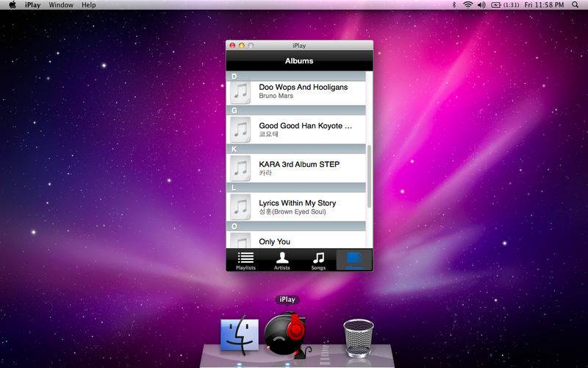
Task: Click KARA 3rd Album STEP artwork icon
Action: [240, 169]
